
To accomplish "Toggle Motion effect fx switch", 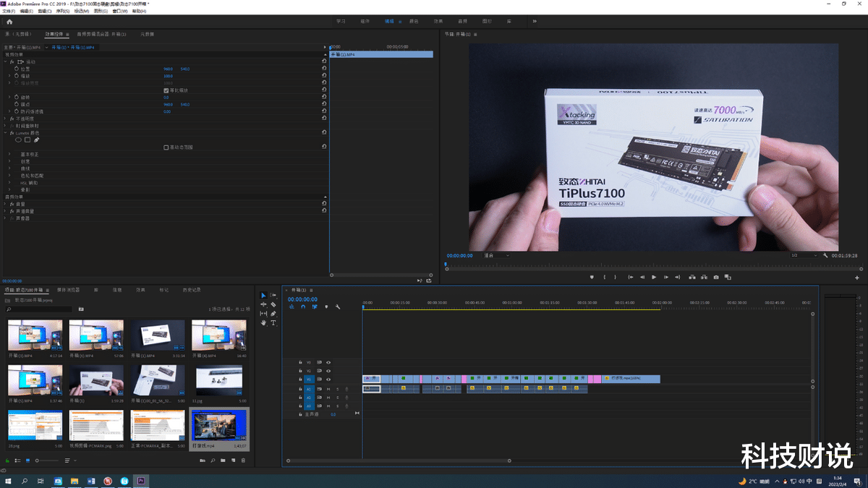I will pos(10,61).
